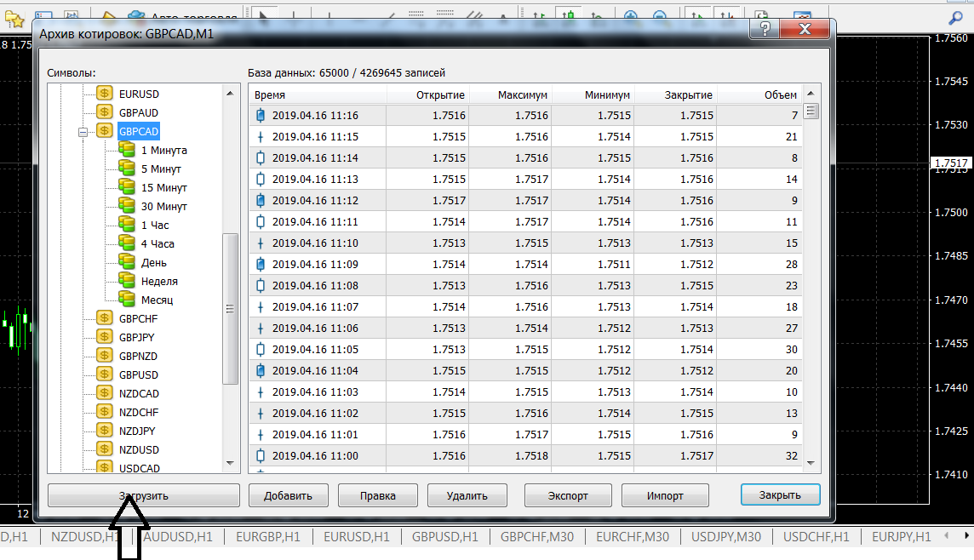This screenshot has width=974, height=560.
Task: Click the Время column header
Action: coord(318,95)
